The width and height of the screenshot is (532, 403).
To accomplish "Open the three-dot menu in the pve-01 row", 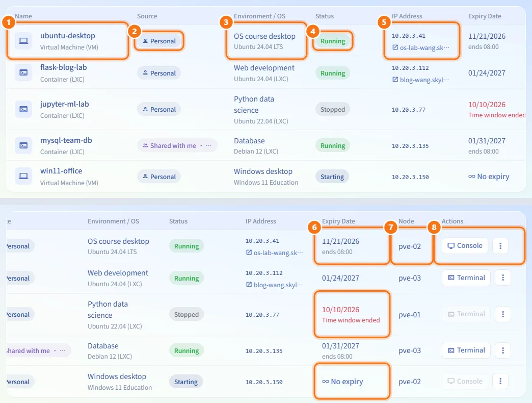I will [503, 314].
